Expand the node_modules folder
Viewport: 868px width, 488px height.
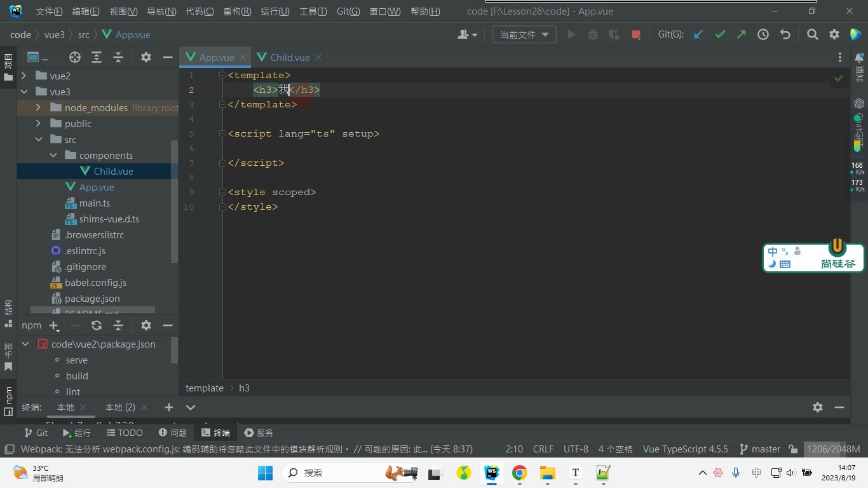click(38, 108)
